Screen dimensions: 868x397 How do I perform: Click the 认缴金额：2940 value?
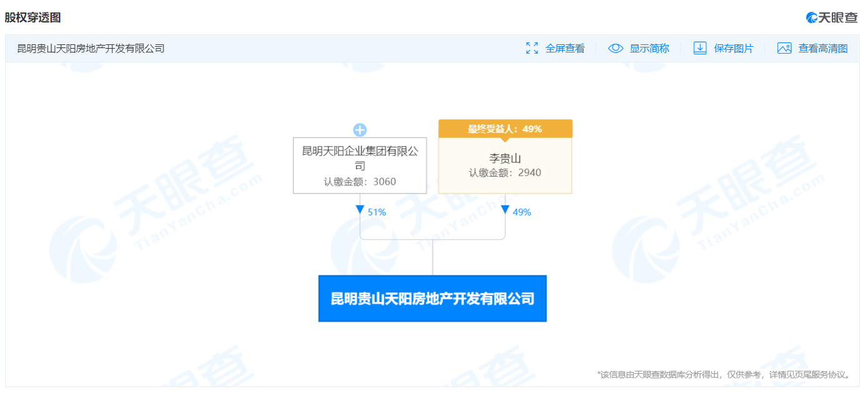[x=505, y=173]
